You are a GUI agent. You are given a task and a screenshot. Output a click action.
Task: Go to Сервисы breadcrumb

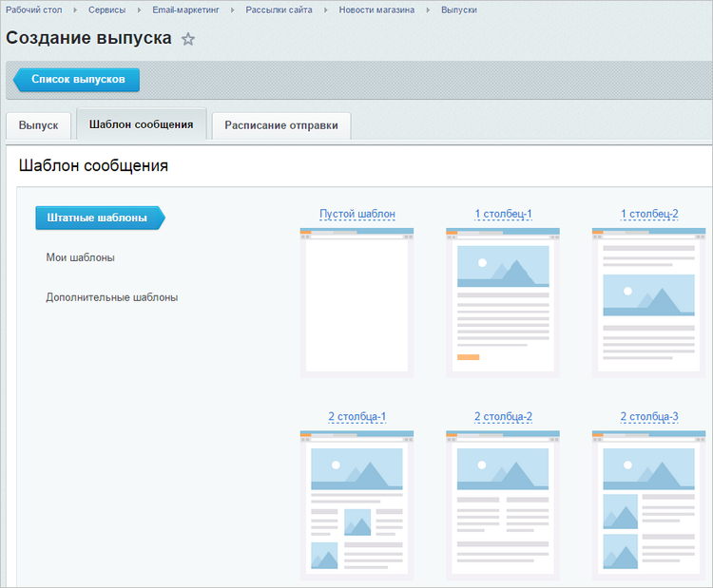[106, 10]
